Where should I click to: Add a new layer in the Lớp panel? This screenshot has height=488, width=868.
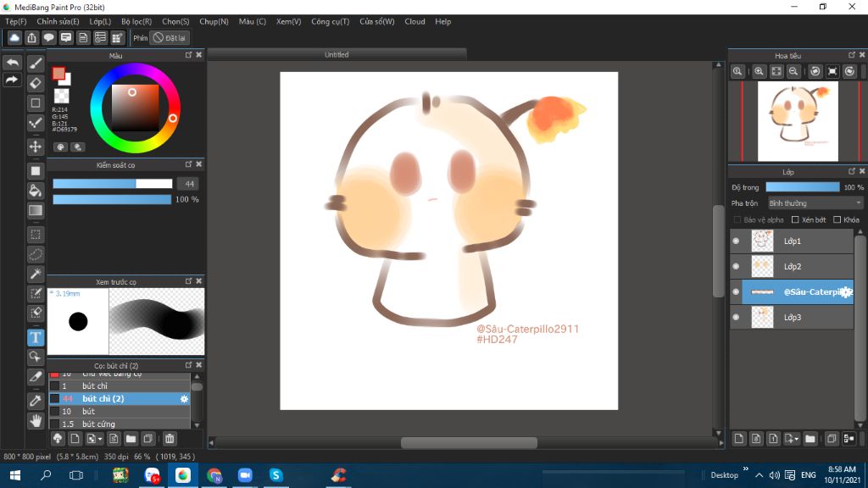(x=739, y=439)
